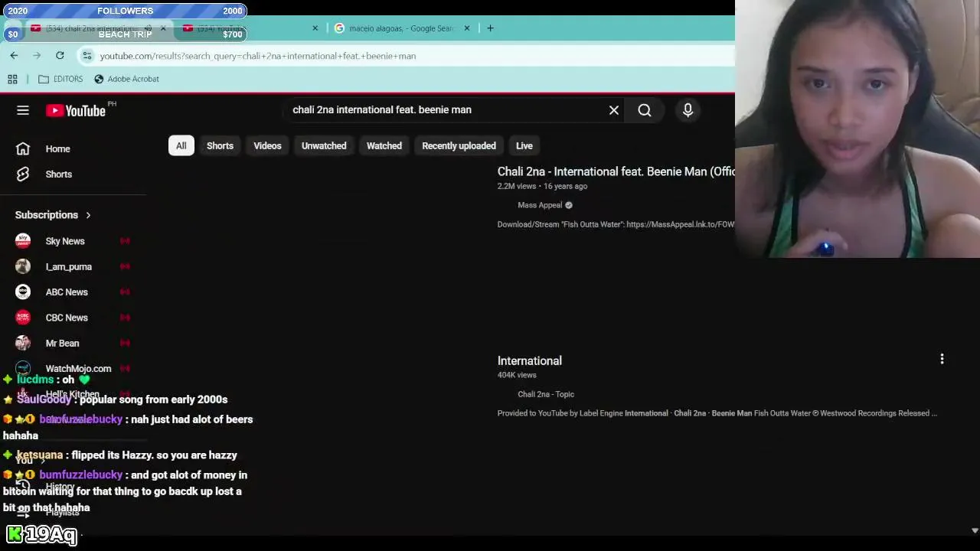
Task: Apply the Unwatched filter chip
Action: pyautogui.click(x=324, y=145)
